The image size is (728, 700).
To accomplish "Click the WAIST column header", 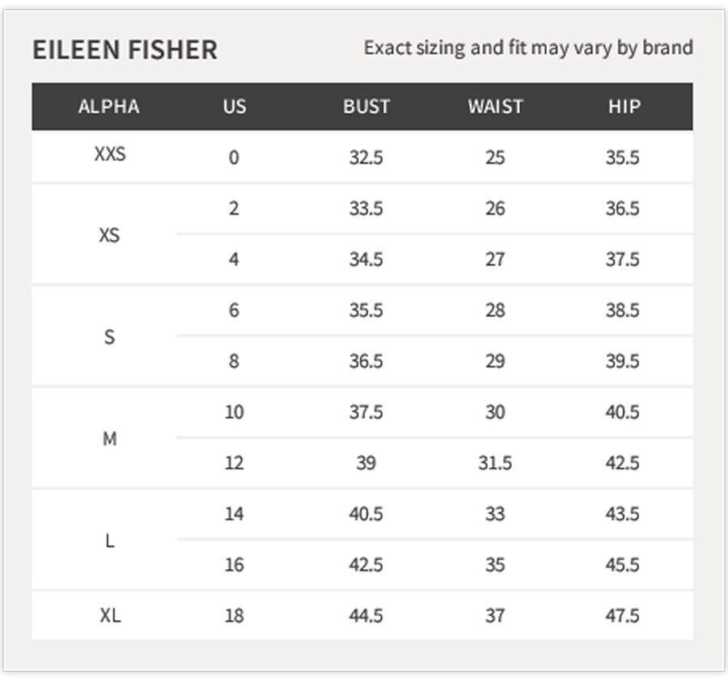I will point(495,107).
